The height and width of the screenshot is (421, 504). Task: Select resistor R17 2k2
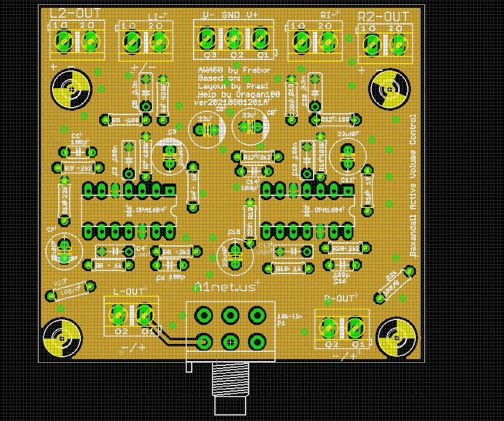coord(257,157)
